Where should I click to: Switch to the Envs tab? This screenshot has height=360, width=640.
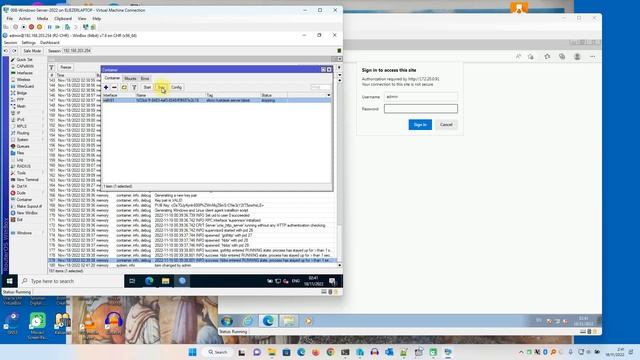click(x=145, y=78)
